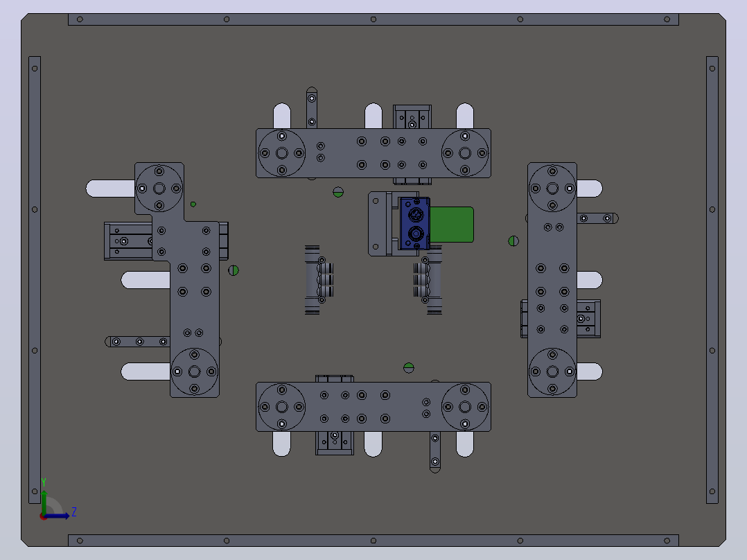
Task: Select the green pin below the top plate
Action: [338, 192]
